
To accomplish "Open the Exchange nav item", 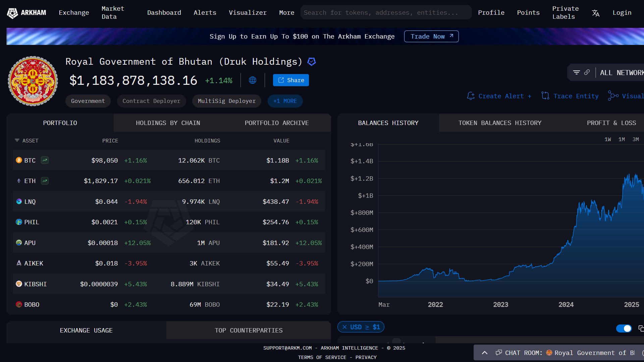I will (74, 13).
